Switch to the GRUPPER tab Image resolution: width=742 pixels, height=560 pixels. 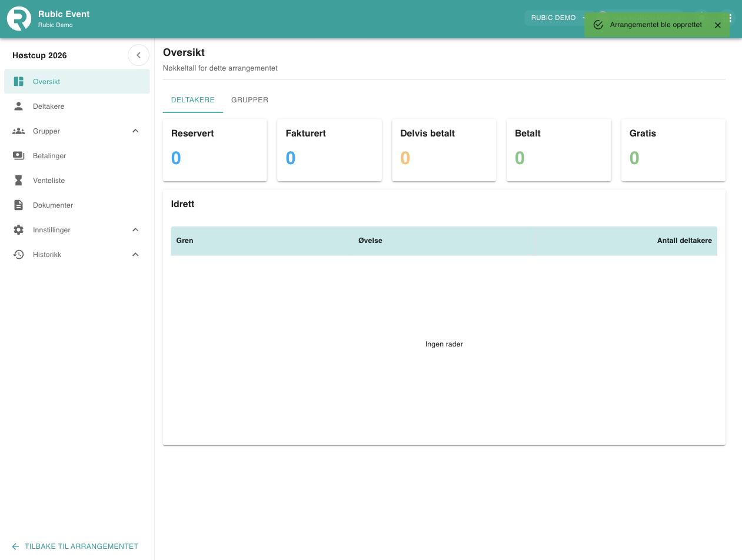tap(249, 100)
